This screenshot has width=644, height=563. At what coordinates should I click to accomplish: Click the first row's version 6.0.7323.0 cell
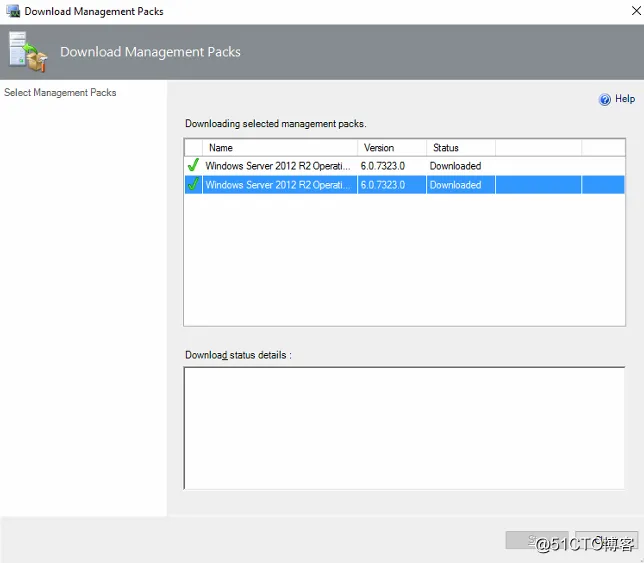(383, 166)
